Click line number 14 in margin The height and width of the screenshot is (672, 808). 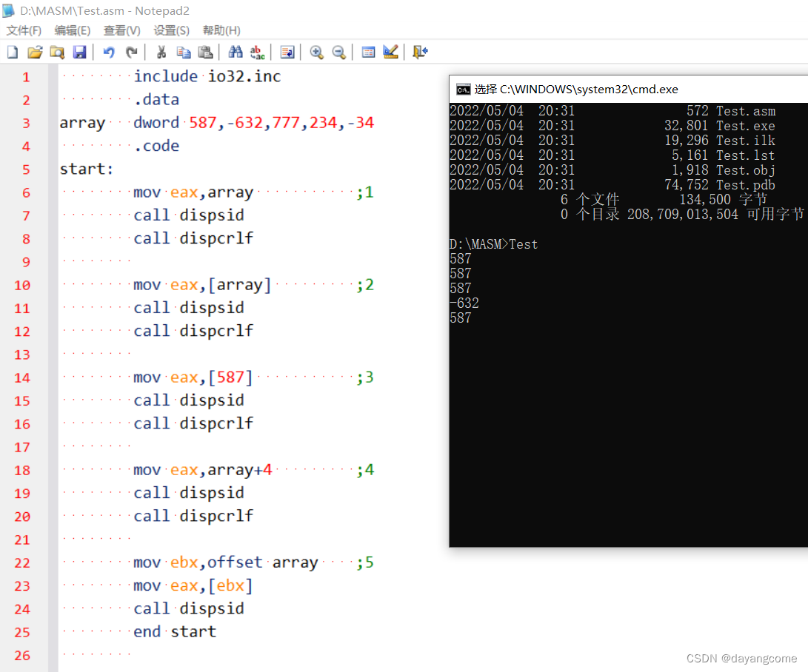click(22, 378)
